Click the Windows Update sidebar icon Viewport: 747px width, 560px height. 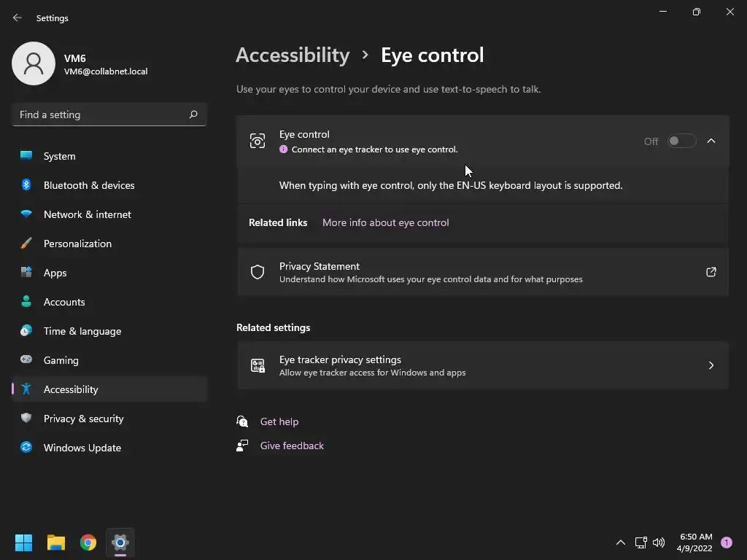pos(26,448)
